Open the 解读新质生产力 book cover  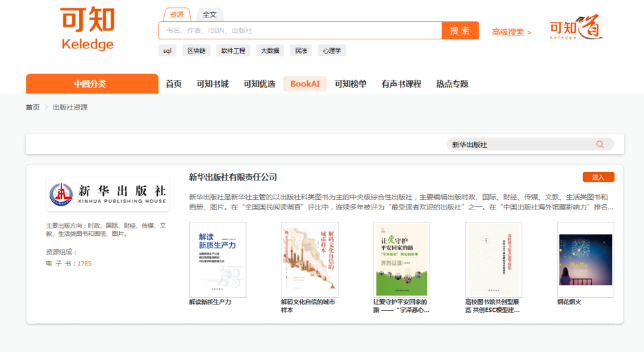click(218, 259)
